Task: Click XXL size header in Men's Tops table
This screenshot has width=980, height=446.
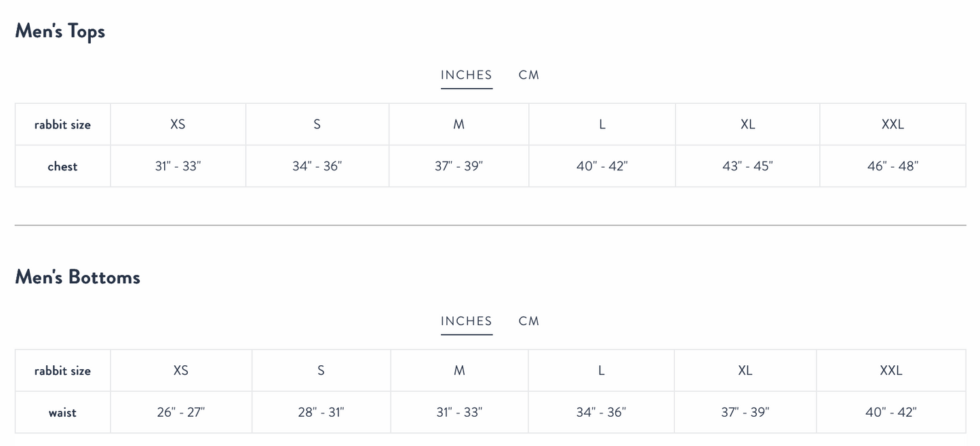Action: pos(893,125)
